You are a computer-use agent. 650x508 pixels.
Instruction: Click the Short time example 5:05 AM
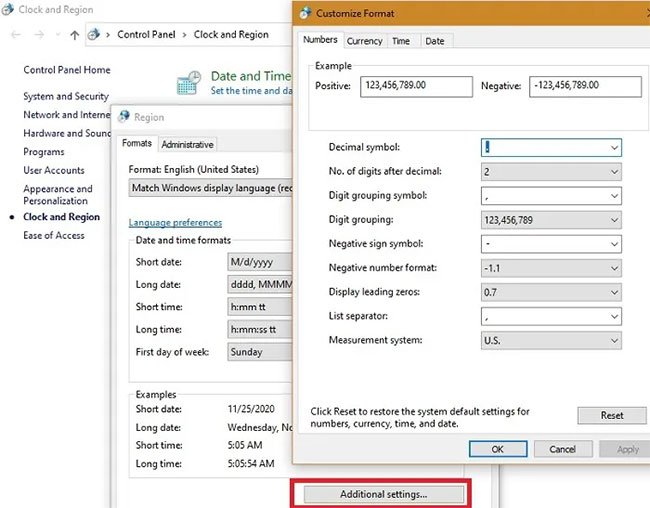point(245,445)
